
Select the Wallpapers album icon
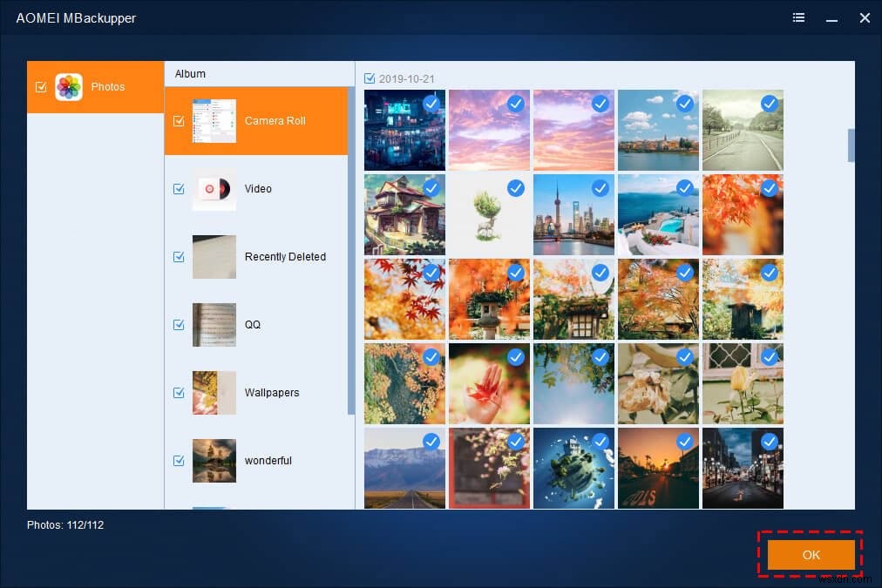(214, 393)
